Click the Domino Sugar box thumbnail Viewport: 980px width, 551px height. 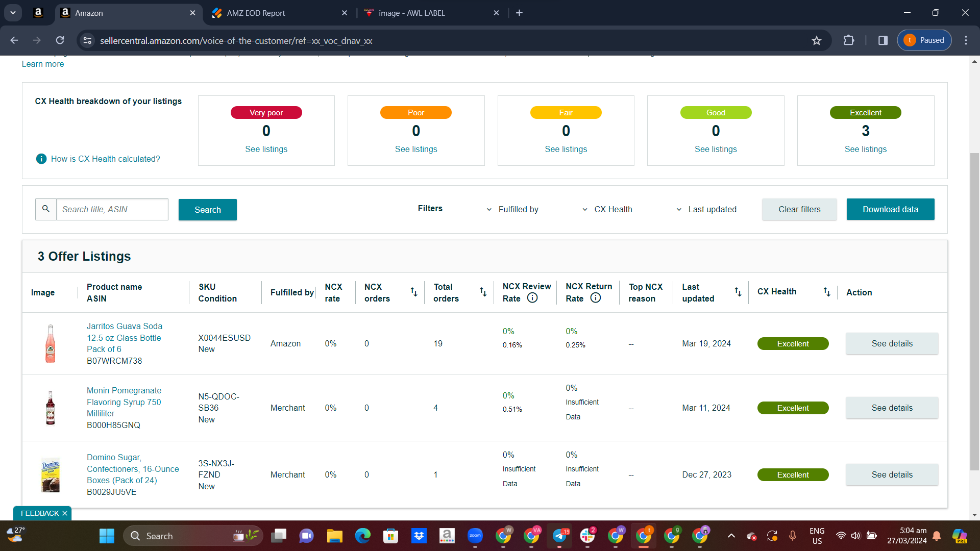[51, 474]
